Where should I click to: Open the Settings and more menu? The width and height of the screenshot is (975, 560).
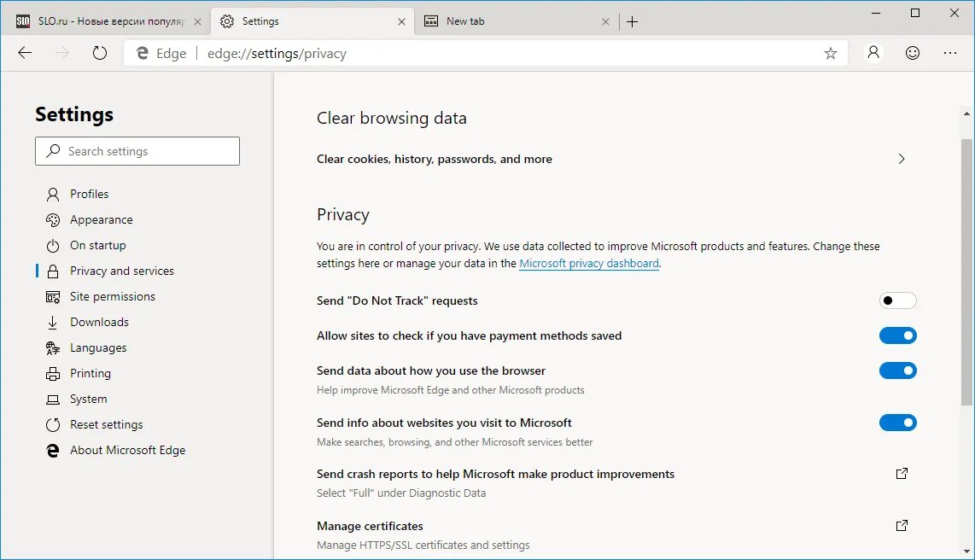[x=950, y=52]
